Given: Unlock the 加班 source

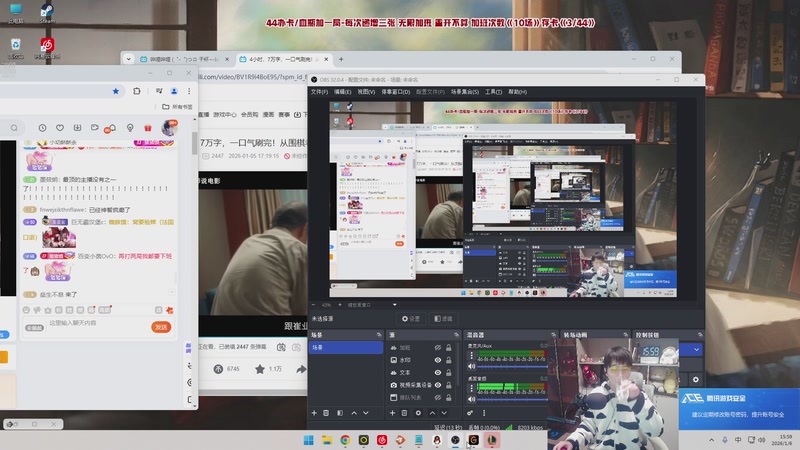Looking at the screenshot, I should click(x=448, y=347).
